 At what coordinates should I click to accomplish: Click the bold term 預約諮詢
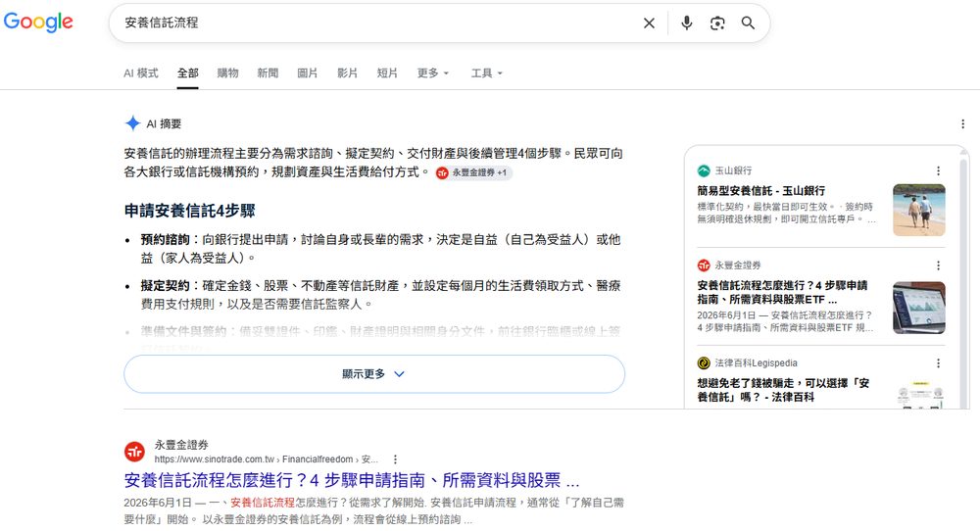click(x=165, y=239)
